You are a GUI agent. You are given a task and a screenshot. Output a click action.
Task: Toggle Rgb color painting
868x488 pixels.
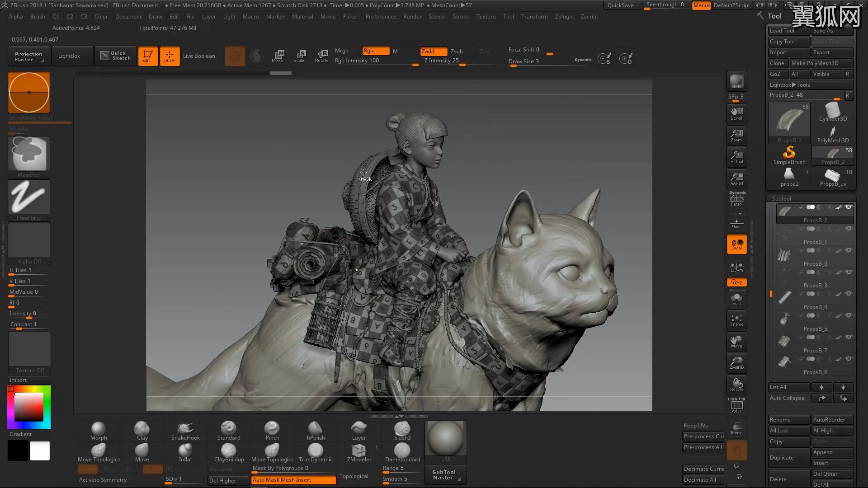pos(376,51)
